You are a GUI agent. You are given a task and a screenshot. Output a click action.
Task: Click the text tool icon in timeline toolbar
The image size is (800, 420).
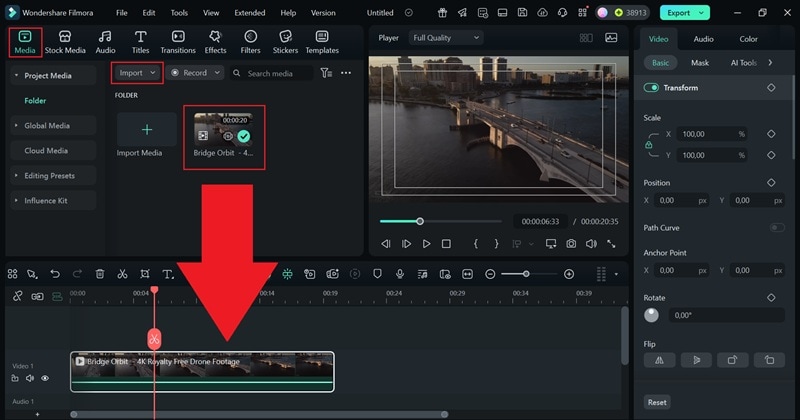167,274
